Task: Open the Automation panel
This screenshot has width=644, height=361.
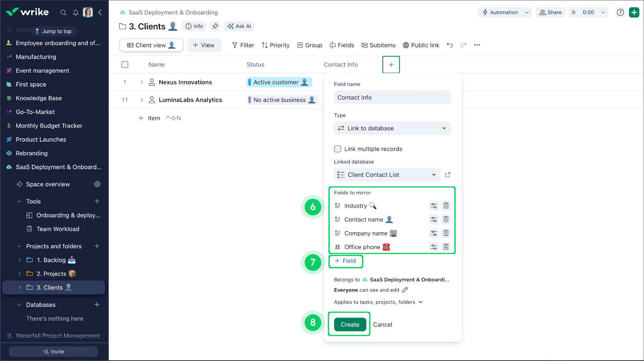Action: pos(501,12)
